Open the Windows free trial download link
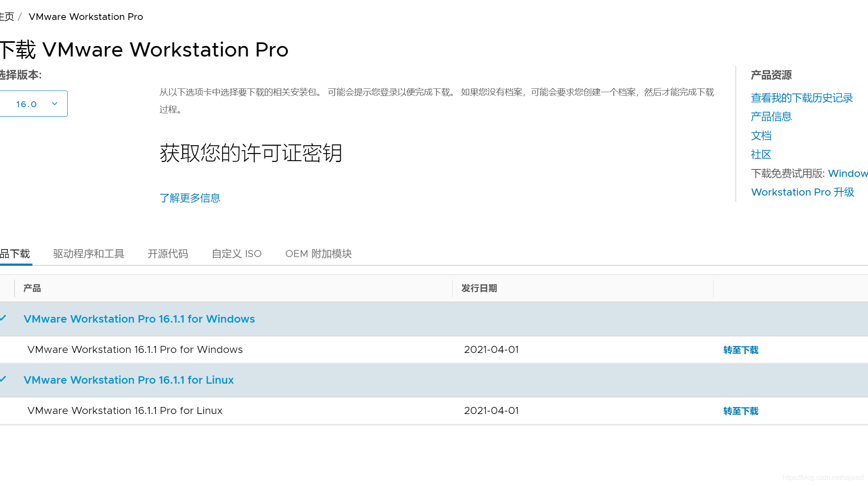 click(848, 174)
